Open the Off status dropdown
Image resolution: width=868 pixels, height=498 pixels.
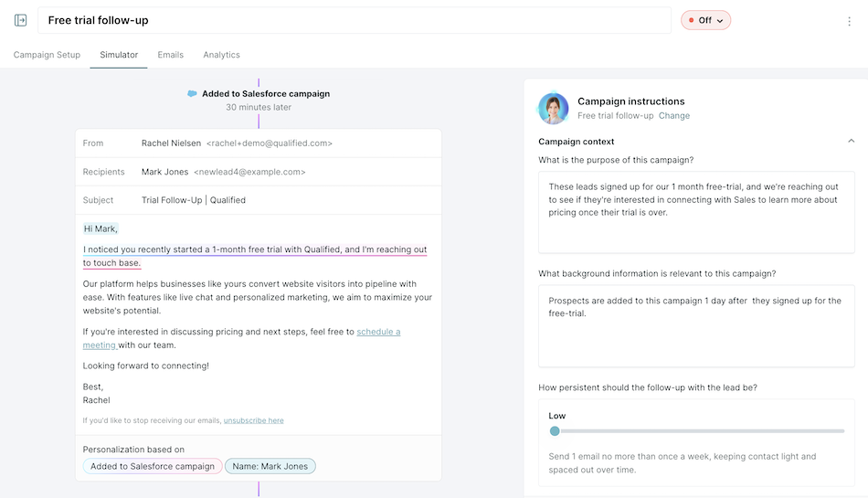705,20
